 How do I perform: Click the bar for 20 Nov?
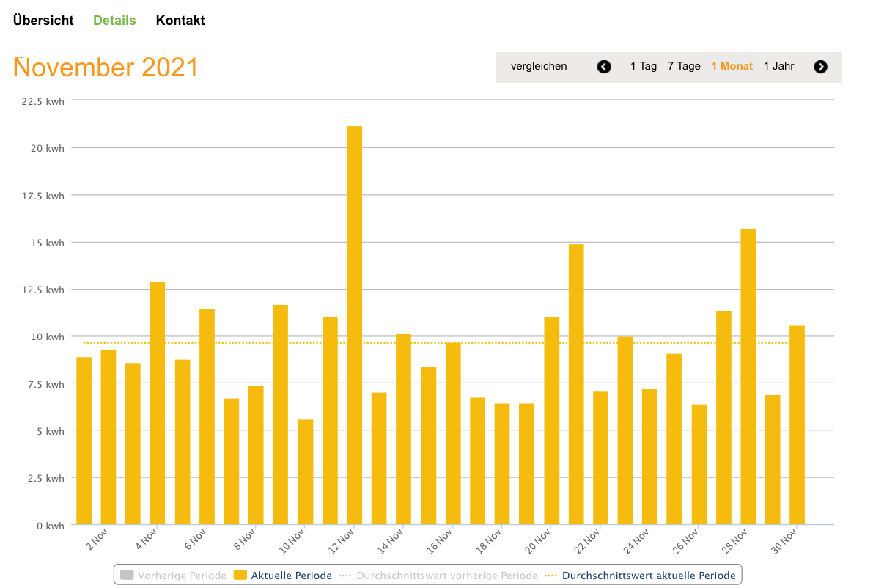pos(552,421)
